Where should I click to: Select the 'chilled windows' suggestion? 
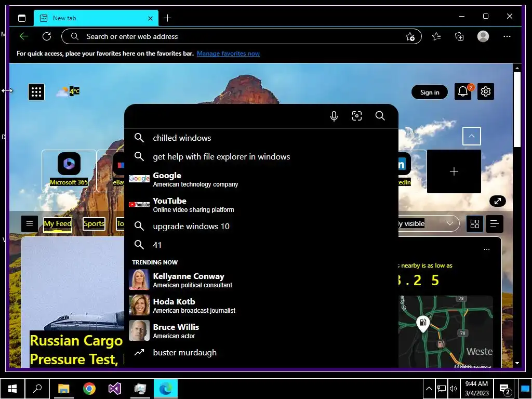point(261,138)
